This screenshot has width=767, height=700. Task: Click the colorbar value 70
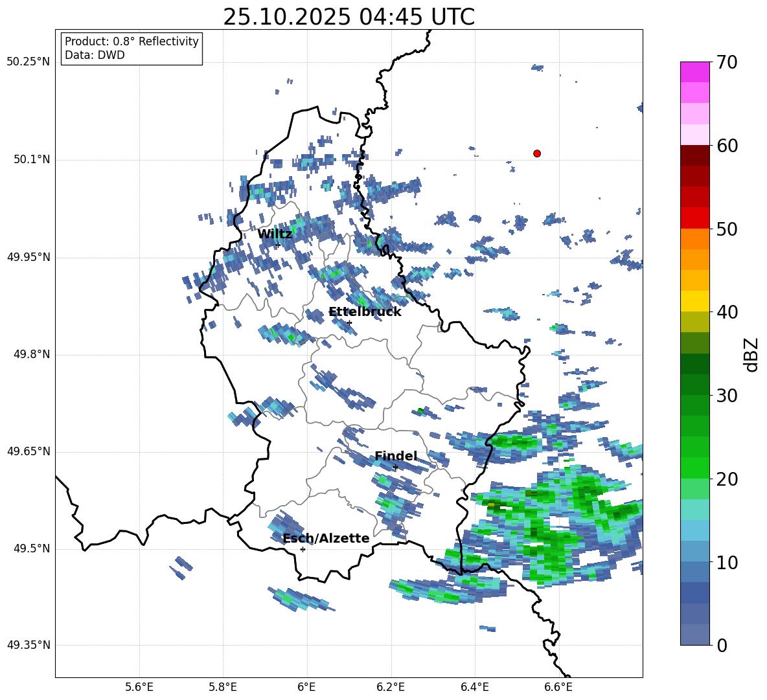727,63
